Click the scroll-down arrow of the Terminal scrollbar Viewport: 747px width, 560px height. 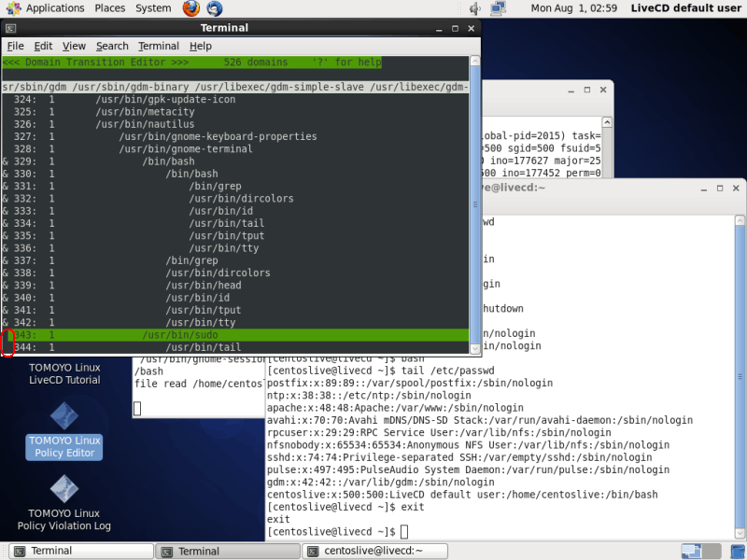[474, 348]
